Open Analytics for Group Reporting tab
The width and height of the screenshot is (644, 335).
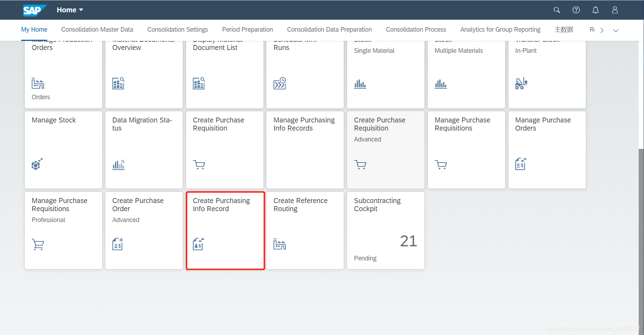pyautogui.click(x=500, y=30)
